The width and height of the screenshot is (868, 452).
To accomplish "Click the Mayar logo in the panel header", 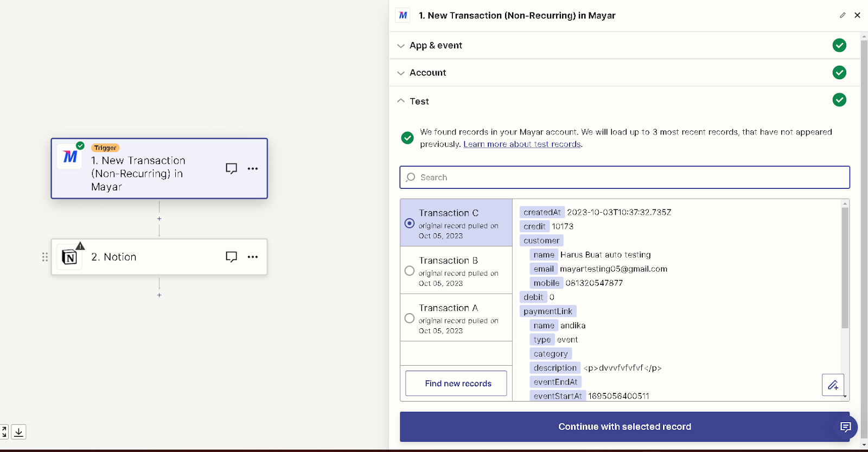I will click(403, 15).
